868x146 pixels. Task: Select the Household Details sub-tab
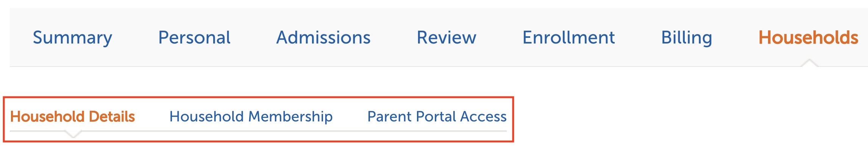point(73,116)
